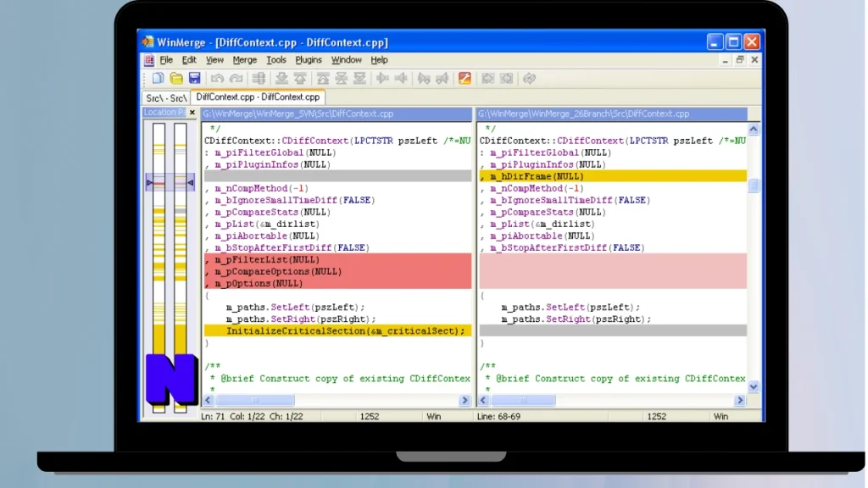This screenshot has height=488, width=868.
Task: Click the location pane's left file bar
Action: click(x=159, y=268)
